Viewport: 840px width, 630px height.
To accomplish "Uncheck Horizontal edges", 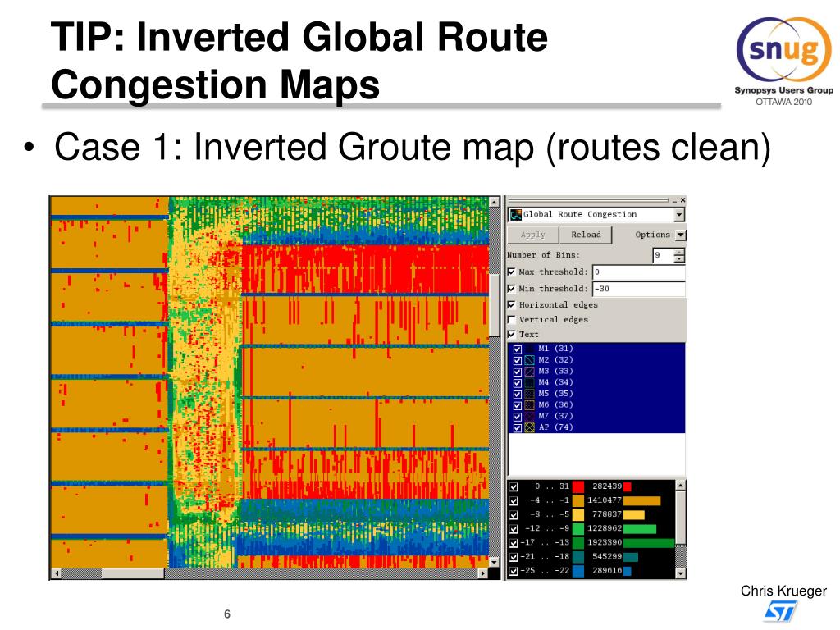I will (x=512, y=304).
